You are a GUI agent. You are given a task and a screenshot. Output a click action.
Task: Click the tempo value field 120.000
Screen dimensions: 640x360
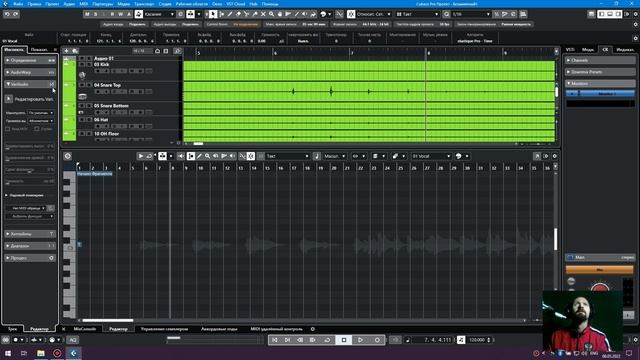tap(477, 340)
